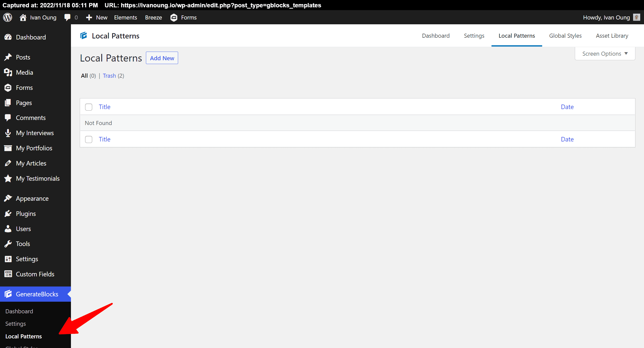Click the Pages icon in the sidebar
644x348 pixels.
(8, 103)
